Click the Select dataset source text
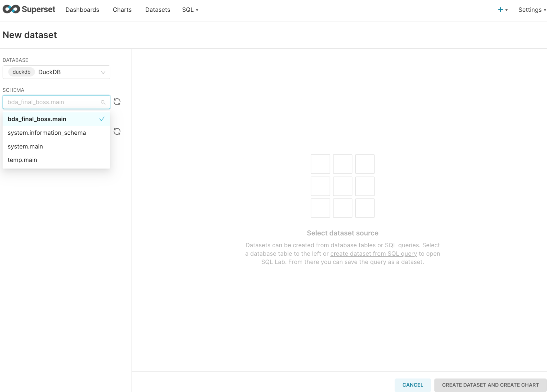 point(343,233)
